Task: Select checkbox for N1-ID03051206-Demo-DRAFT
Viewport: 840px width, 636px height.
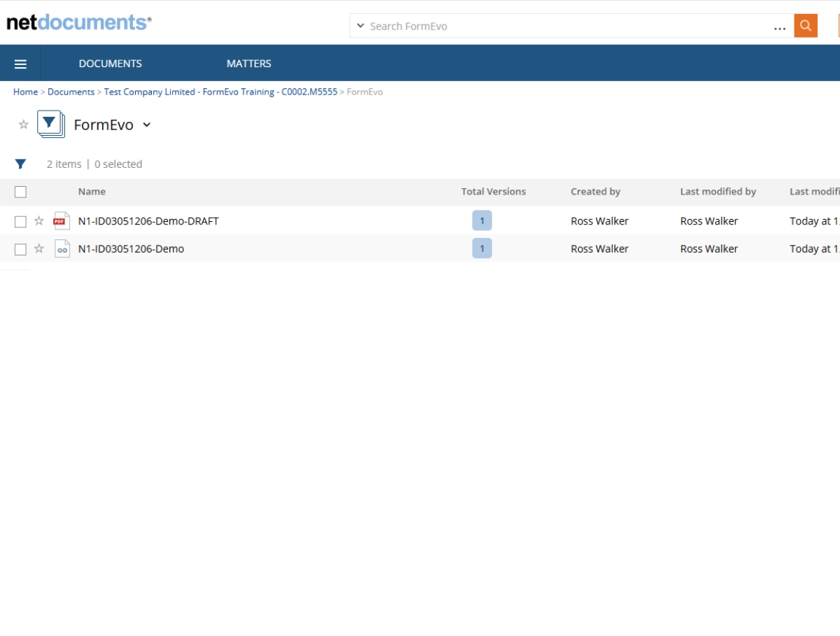Action: [x=20, y=221]
